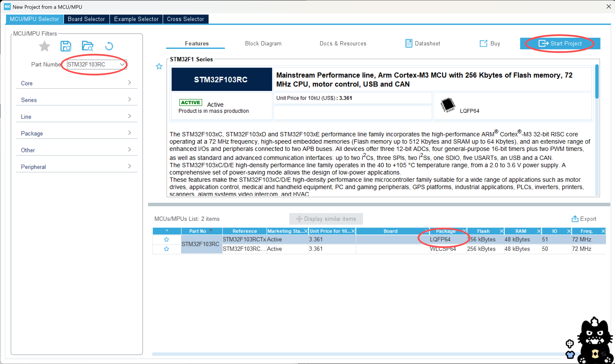Viewport: 615px width, 364px height.
Task: Click the 50 IO value cell
Action: (557, 249)
